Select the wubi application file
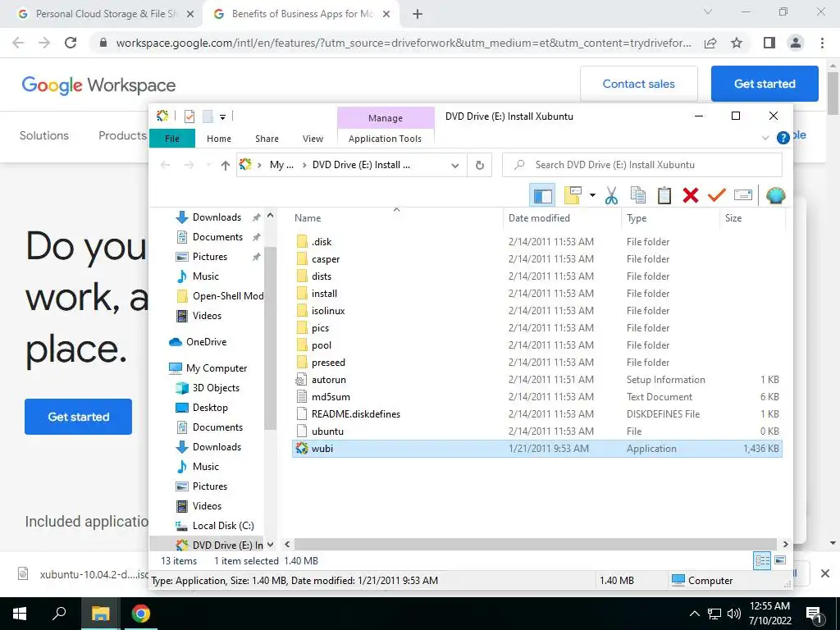The width and height of the screenshot is (840, 630). pos(536,449)
